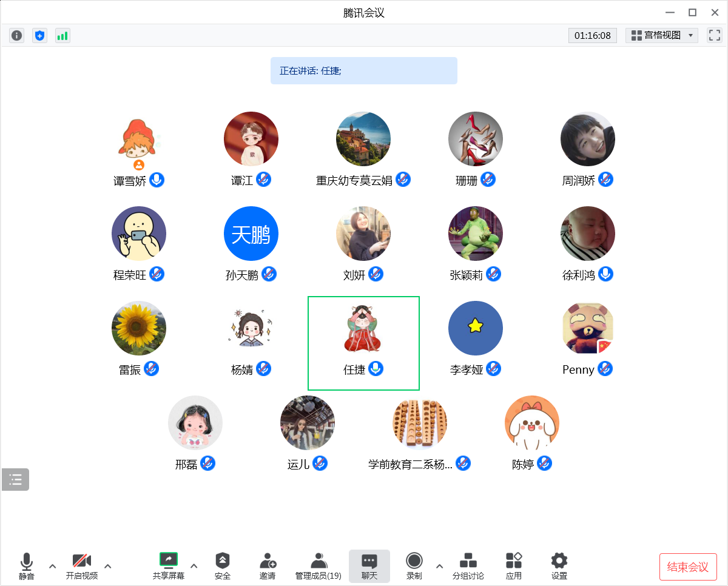This screenshot has width=728, height=586.
Task: Click 陈婷's muted microphone icon
Action: 545,463
